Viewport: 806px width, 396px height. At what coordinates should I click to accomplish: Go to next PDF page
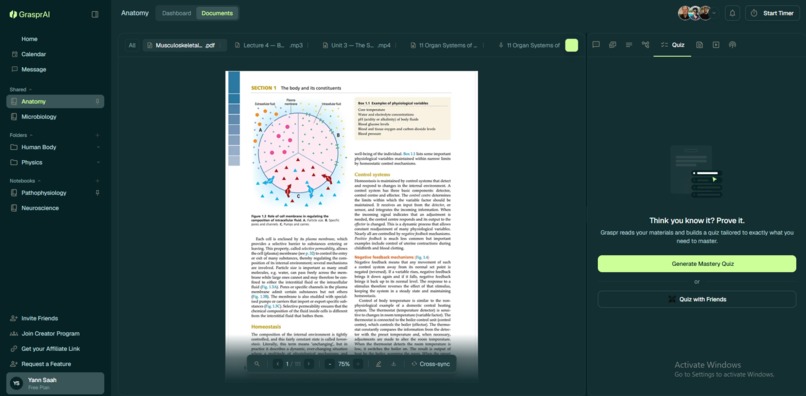tap(308, 364)
